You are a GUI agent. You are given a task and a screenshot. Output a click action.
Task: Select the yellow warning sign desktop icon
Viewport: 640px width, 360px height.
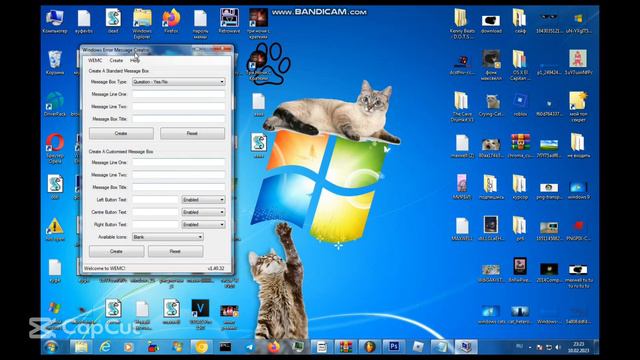coord(55,230)
